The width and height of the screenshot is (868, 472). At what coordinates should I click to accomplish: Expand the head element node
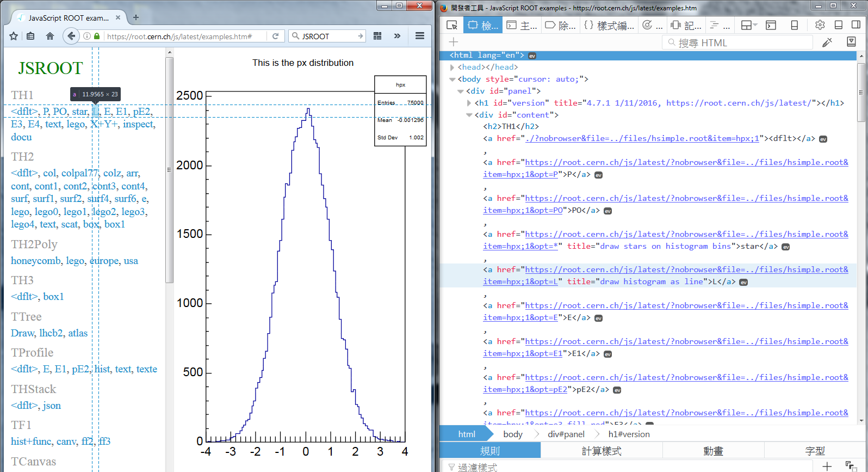click(452, 68)
